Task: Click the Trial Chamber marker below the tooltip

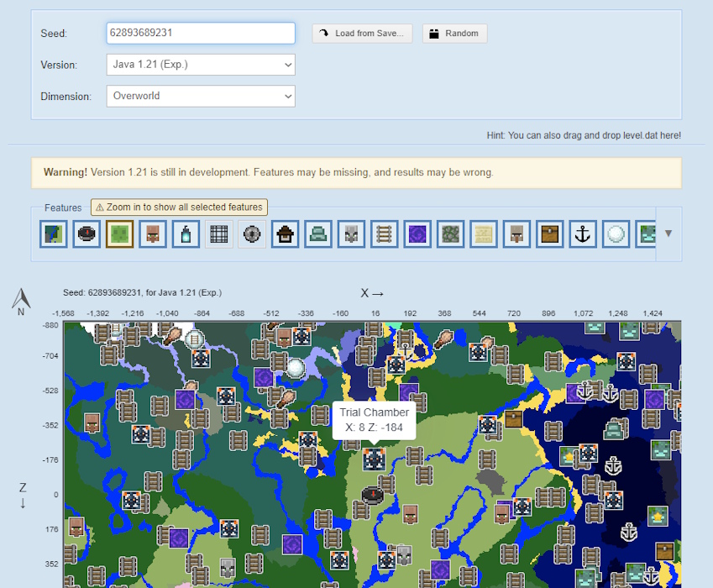Action: point(374,459)
